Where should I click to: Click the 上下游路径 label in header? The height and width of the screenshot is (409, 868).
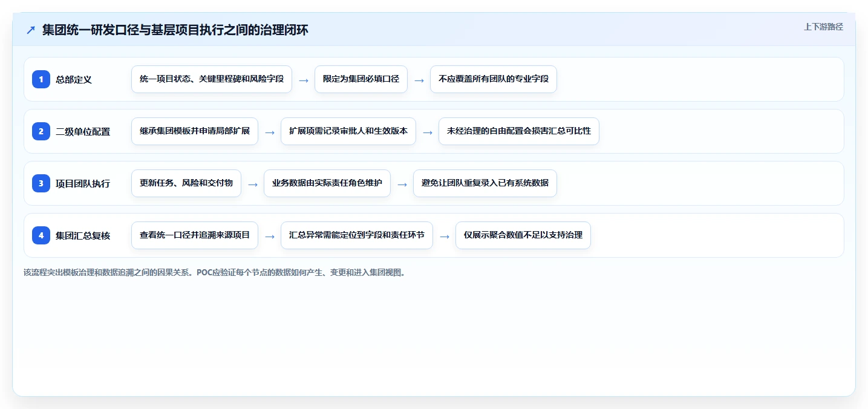[823, 27]
